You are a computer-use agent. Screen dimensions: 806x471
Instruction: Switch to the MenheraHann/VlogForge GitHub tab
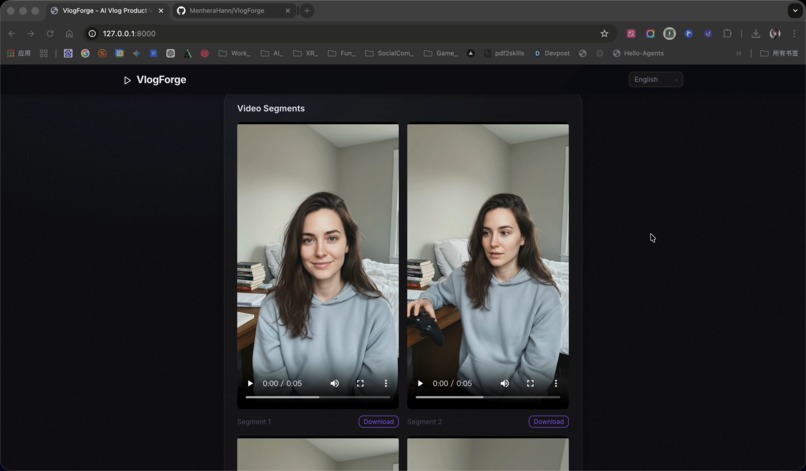coord(234,11)
